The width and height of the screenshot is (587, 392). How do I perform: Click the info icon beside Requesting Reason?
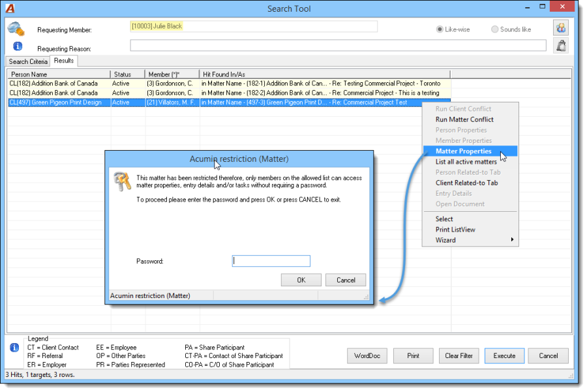click(x=18, y=46)
